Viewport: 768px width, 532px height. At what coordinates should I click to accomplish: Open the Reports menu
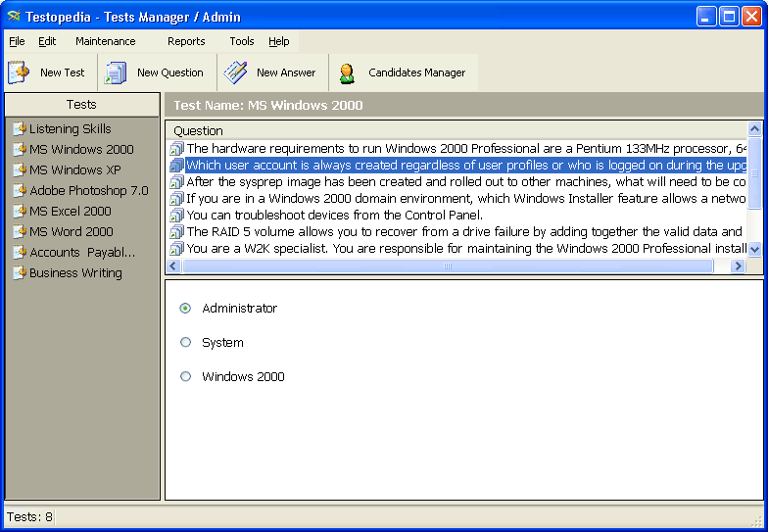coord(186,41)
